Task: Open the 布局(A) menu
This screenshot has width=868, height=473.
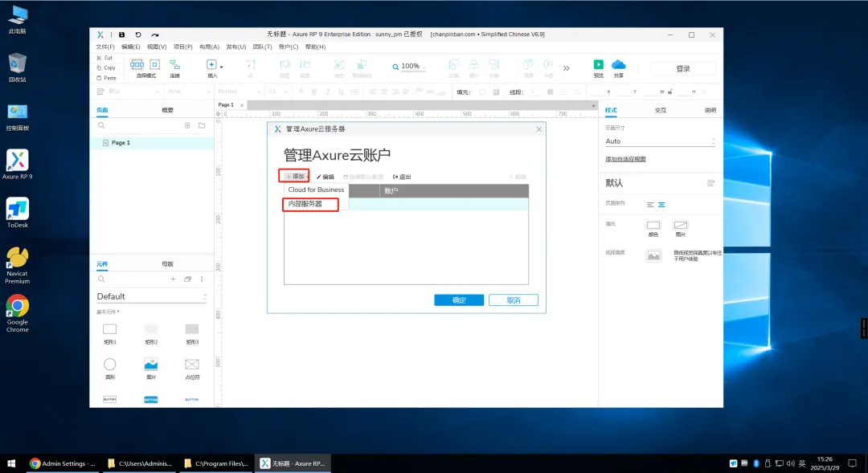Action: coord(209,47)
